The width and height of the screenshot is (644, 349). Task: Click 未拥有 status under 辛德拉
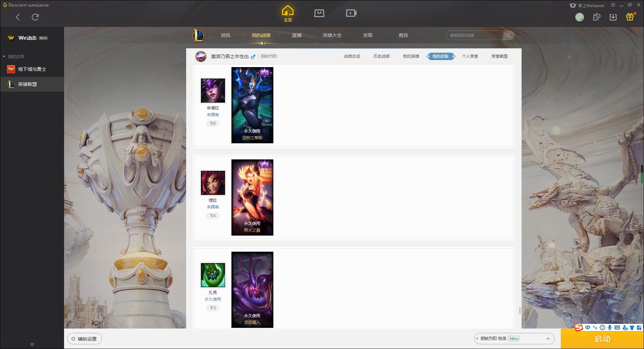(x=213, y=115)
